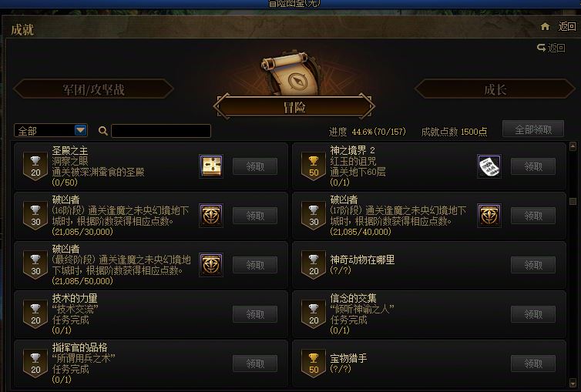The height and width of the screenshot is (392, 581).
Task: Click the central 冒险 scroll compass emblem
Action: [x=290, y=74]
